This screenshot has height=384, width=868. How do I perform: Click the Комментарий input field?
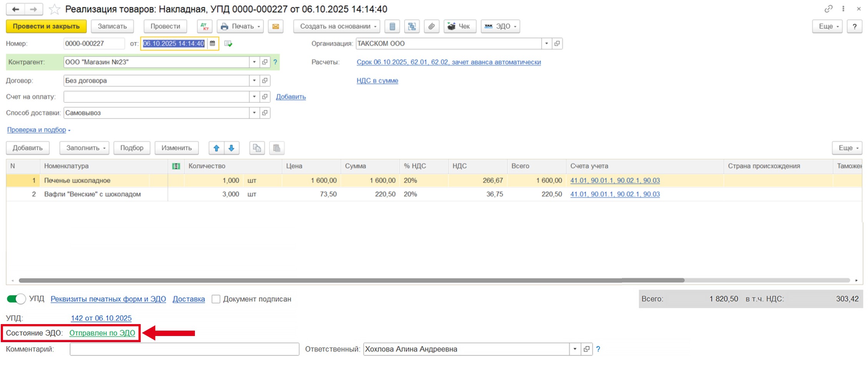coord(184,349)
